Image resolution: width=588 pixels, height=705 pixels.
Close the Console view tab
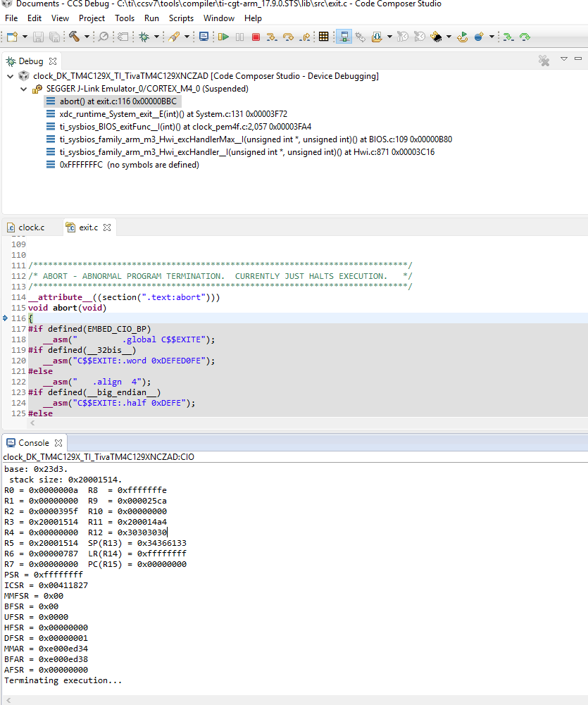pos(58,443)
